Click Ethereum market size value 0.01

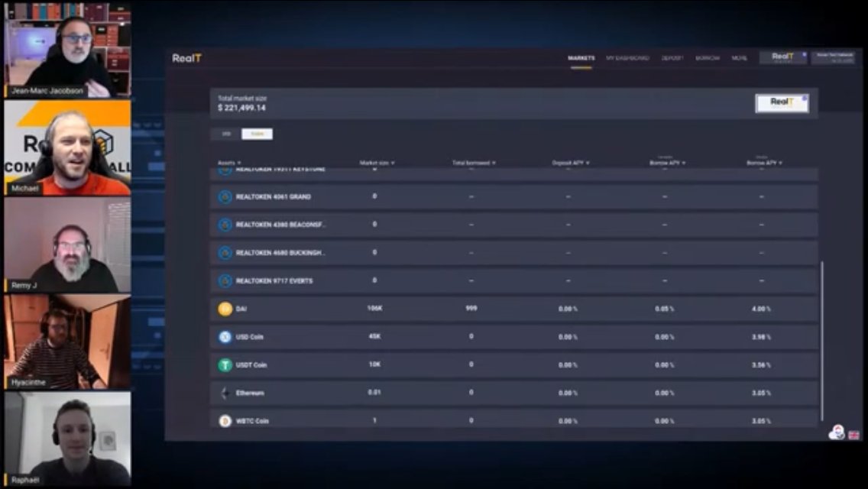[374, 393]
